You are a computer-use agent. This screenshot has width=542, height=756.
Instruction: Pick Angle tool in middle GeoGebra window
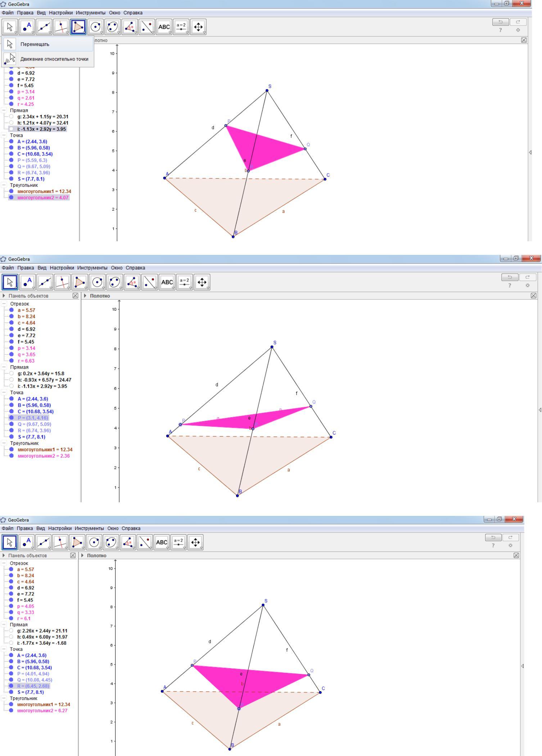coord(132,282)
